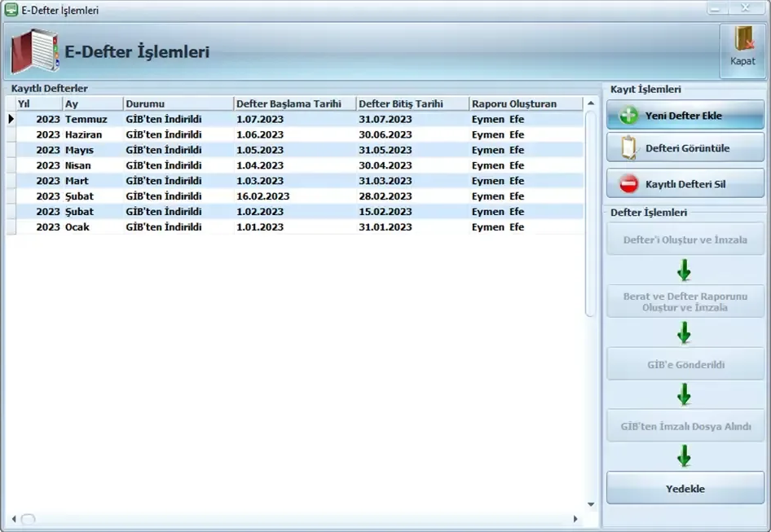This screenshot has width=771, height=532.
Task: Click the horizontal scrollbar right arrow
Action: point(575,519)
